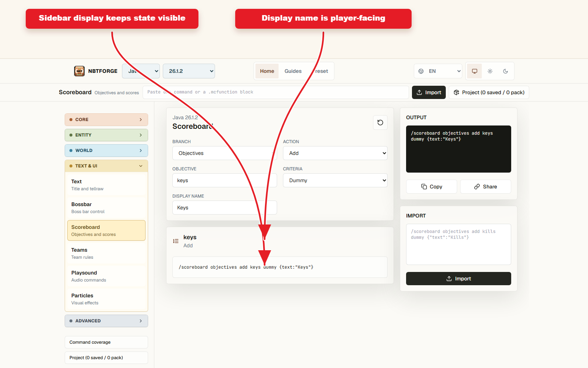Click the NBTFORGE logo icon

click(x=79, y=71)
